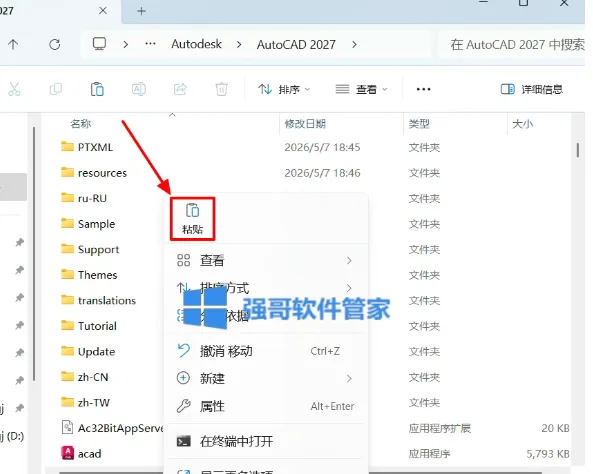Click the Refresh icon near address bar
The height and width of the screenshot is (474, 593).
pyautogui.click(x=55, y=45)
